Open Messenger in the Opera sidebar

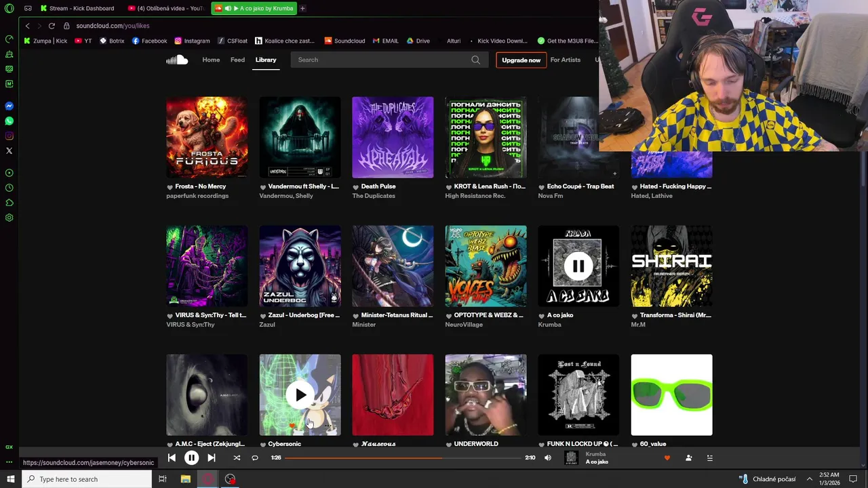tap(9, 106)
